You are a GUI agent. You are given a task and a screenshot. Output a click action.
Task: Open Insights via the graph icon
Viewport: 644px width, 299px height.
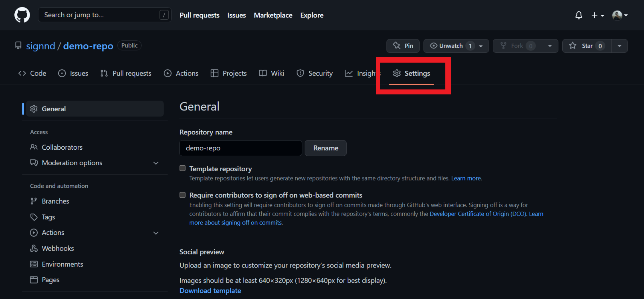click(348, 73)
